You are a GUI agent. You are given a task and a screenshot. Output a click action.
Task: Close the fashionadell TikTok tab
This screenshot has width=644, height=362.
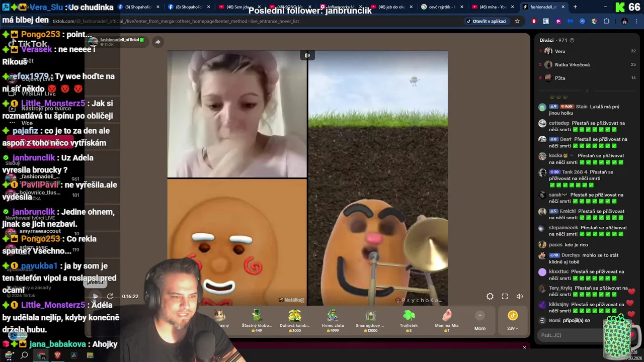click(563, 7)
